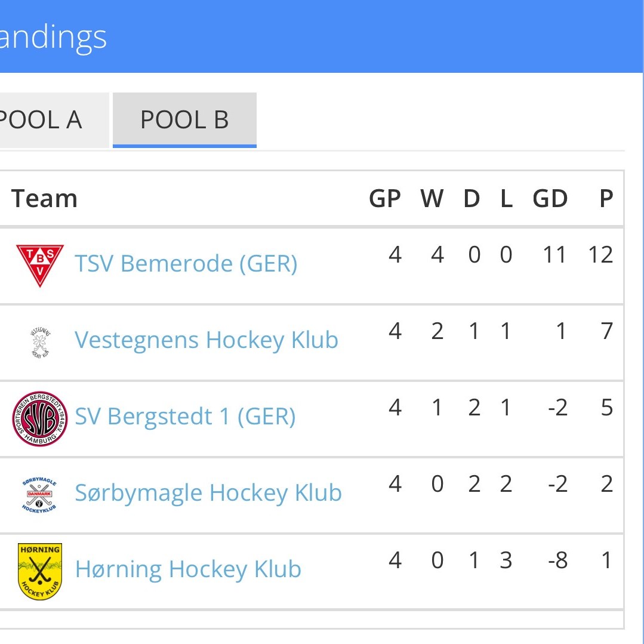Click the GD goal difference header
The height and width of the screenshot is (644, 644).
550,199
